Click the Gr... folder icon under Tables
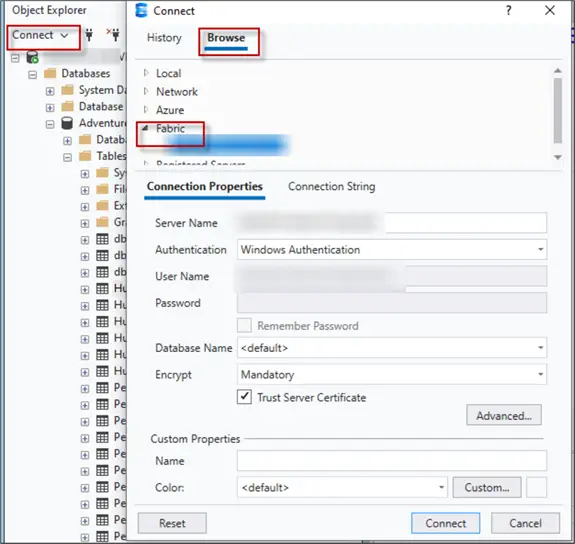This screenshot has width=575, height=544. tap(102, 222)
